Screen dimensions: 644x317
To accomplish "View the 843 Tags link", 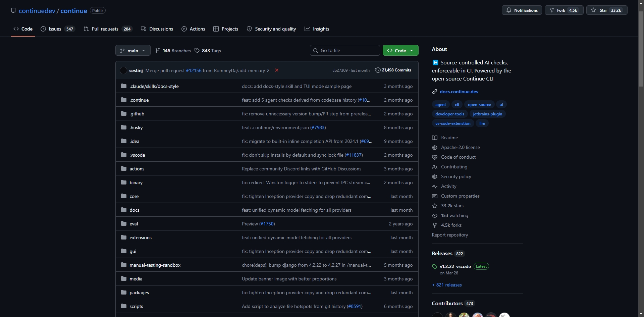I will click(208, 51).
